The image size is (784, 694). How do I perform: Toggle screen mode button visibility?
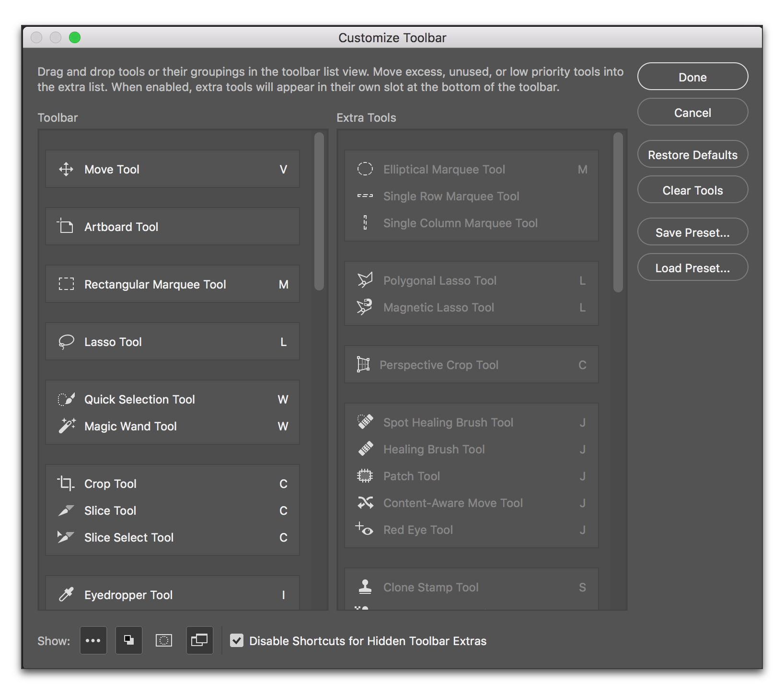tap(199, 640)
